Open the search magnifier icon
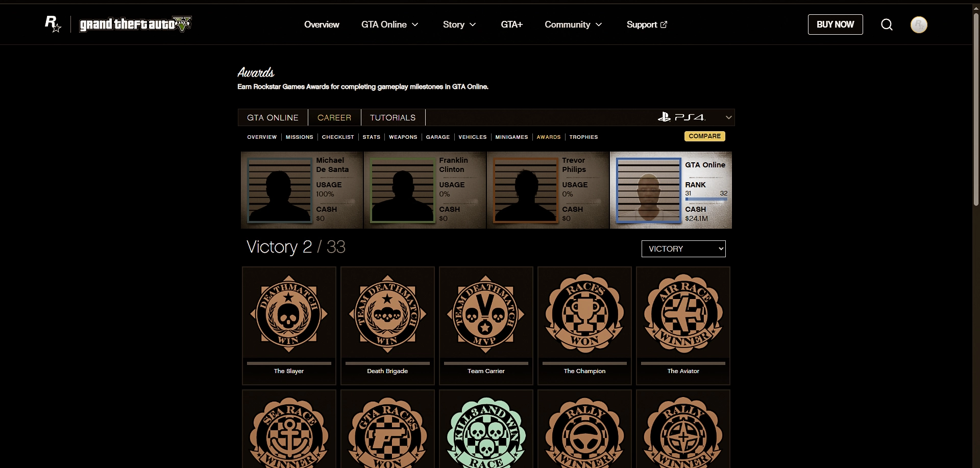The image size is (980, 468). [887, 24]
